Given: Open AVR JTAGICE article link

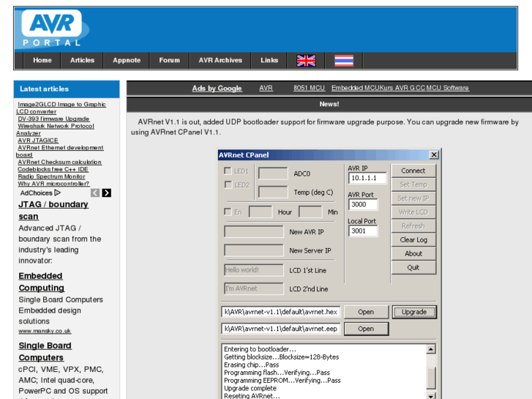Looking at the screenshot, I should pos(38,141).
